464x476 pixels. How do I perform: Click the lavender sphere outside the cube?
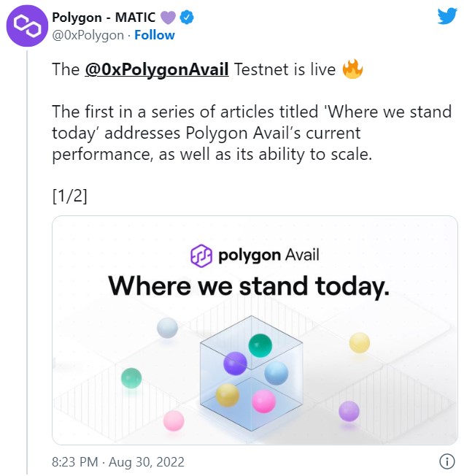pos(349,411)
